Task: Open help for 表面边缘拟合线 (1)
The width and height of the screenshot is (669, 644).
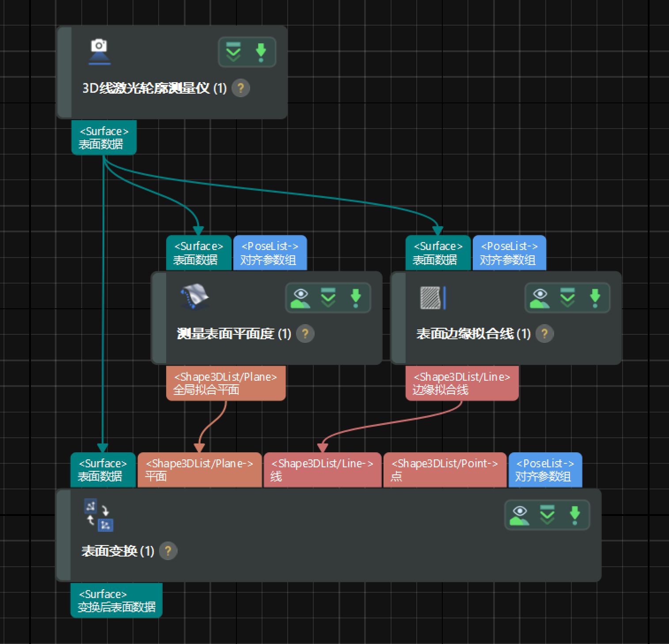Action: click(544, 333)
